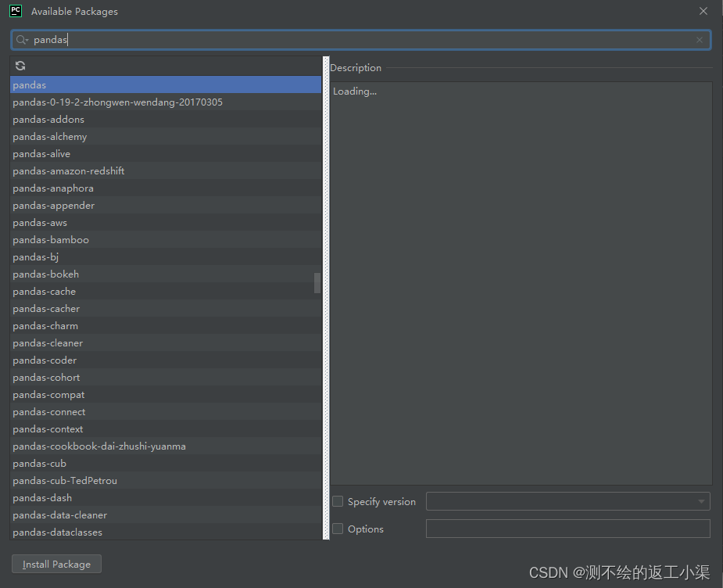Select the pandas-cohort package

tap(166, 378)
